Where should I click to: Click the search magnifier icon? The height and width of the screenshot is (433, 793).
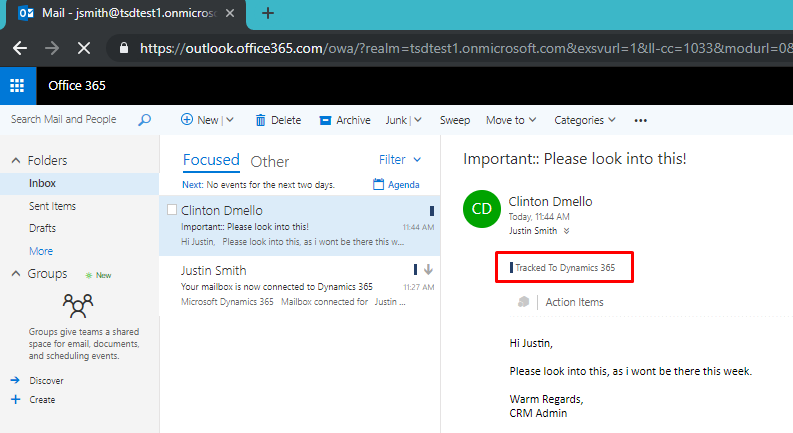tap(145, 120)
